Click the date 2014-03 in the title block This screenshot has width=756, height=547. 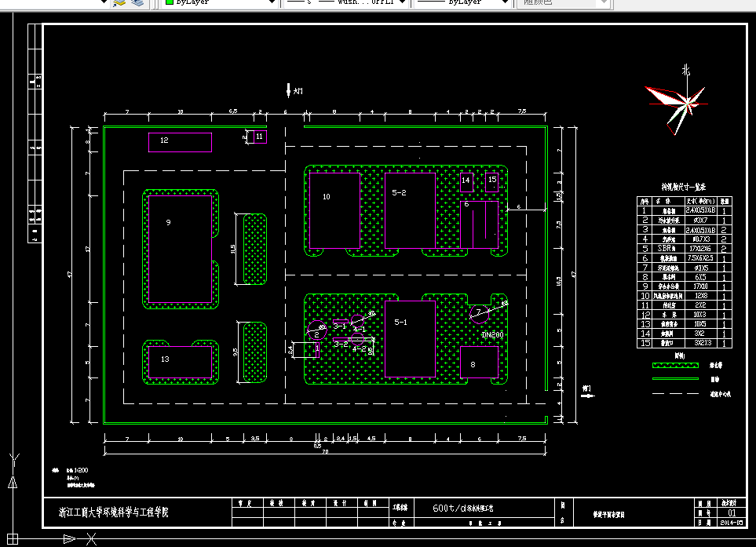pos(732,523)
